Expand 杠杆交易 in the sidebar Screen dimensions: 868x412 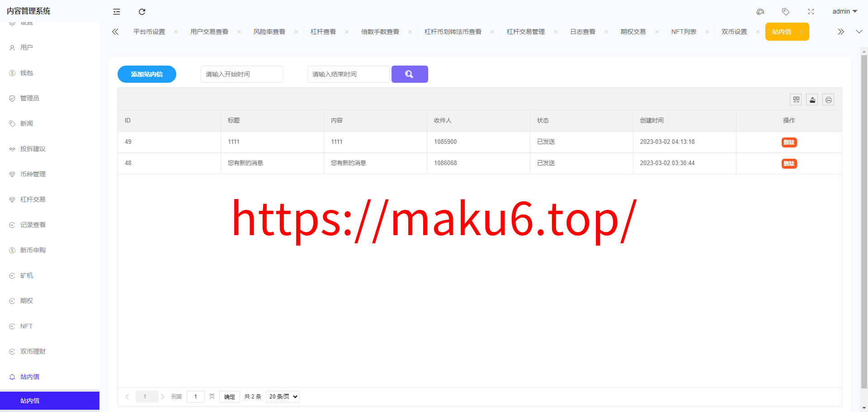[50, 199]
